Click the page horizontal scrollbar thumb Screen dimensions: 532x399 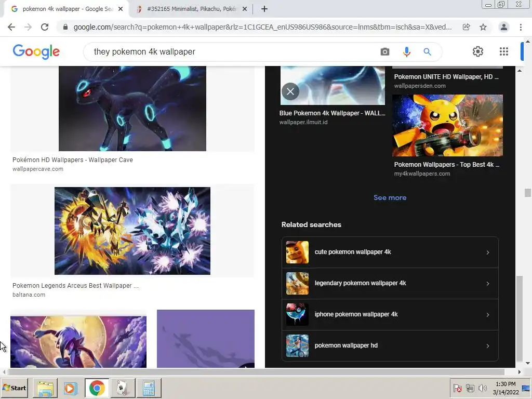click(x=257, y=372)
